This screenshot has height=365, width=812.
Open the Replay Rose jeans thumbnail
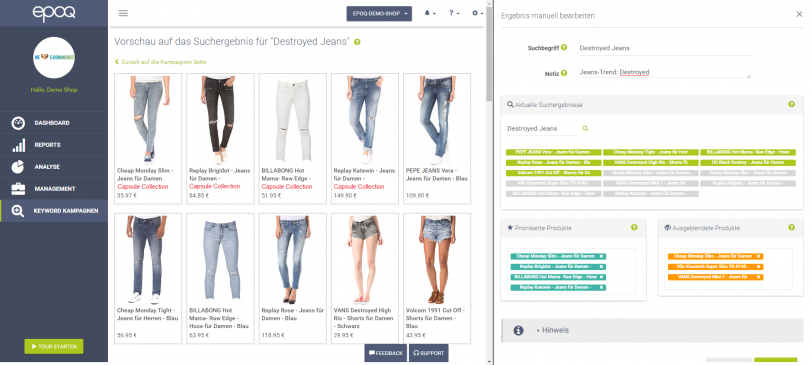coord(293,260)
